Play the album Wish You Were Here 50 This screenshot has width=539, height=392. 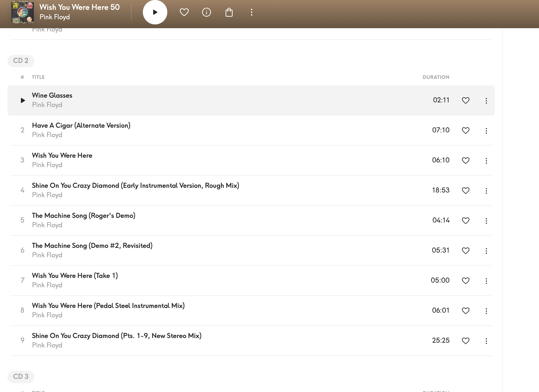155,12
